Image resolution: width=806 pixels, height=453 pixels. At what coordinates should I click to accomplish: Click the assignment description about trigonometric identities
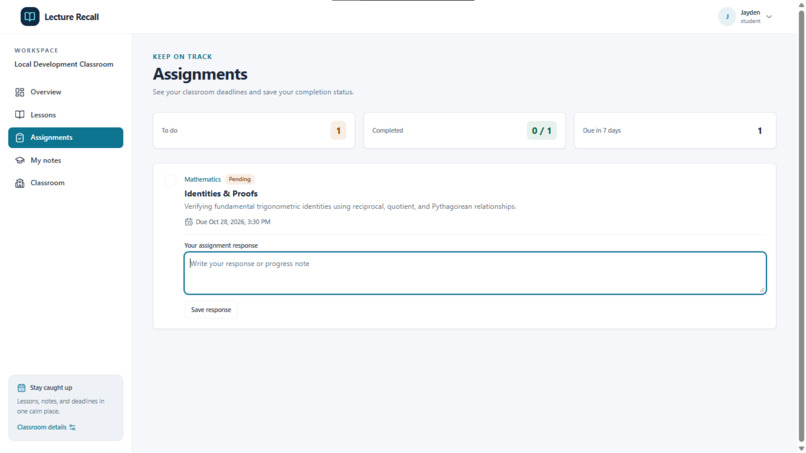click(x=350, y=207)
